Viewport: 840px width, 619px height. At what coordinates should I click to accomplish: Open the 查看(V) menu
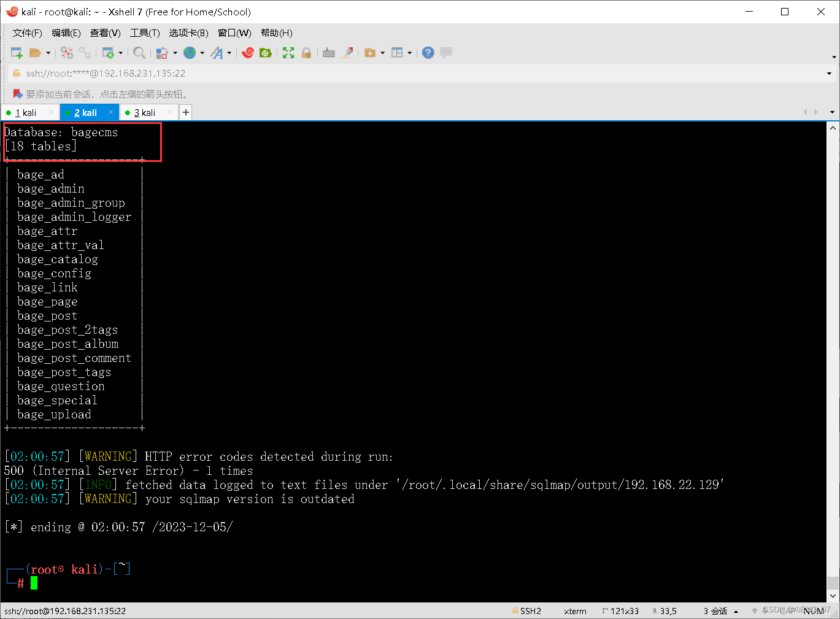(106, 33)
